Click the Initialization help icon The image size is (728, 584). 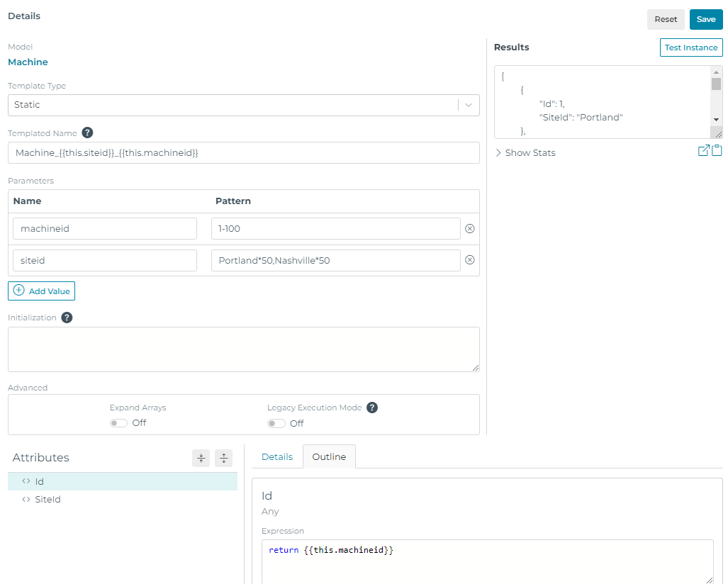[67, 318]
